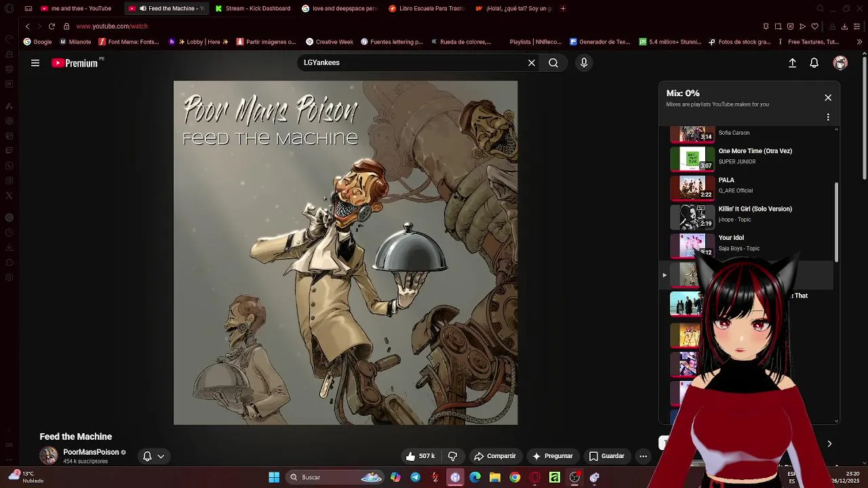Click the Opera ad blocker shield icon

pos(791,26)
